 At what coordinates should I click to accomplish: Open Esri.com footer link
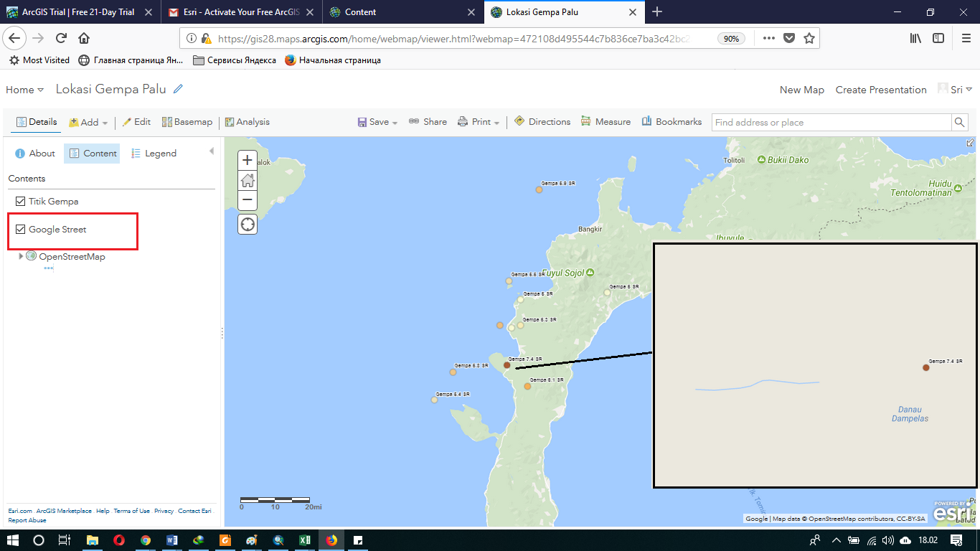[19, 512]
